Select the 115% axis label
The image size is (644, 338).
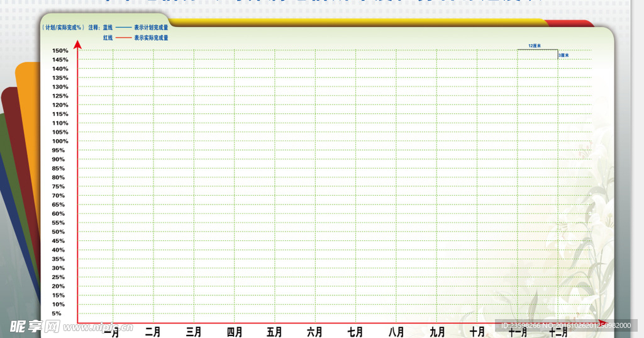pos(60,114)
